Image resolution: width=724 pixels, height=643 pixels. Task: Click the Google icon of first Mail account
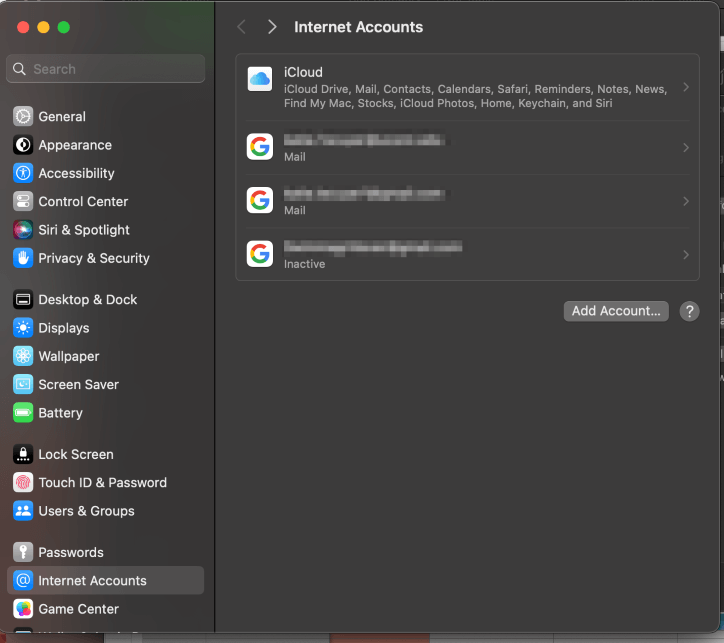click(259, 147)
